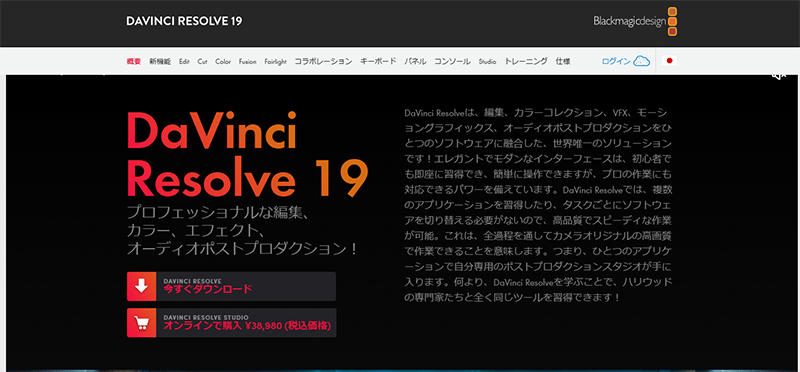This screenshot has width=800, height=372.
Task: Open the コラボレーション tab
Action: click(x=323, y=61)
